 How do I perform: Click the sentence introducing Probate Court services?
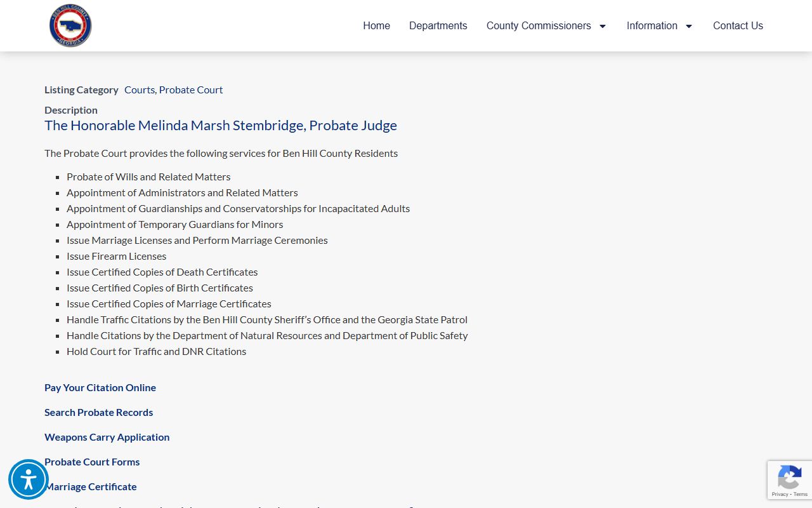[x=221, y=153]
